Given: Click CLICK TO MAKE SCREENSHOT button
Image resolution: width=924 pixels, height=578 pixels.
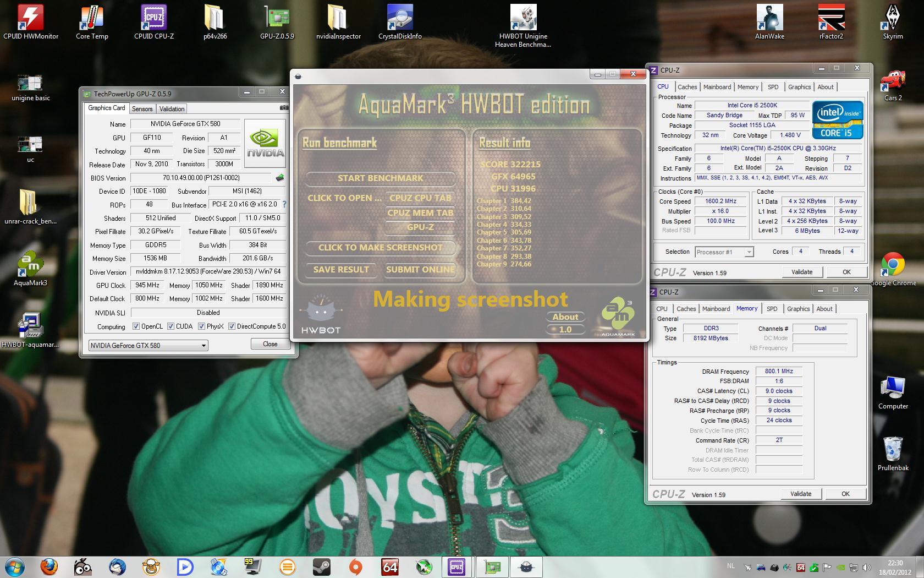Looking at the screenshot, I should [381, 248].
